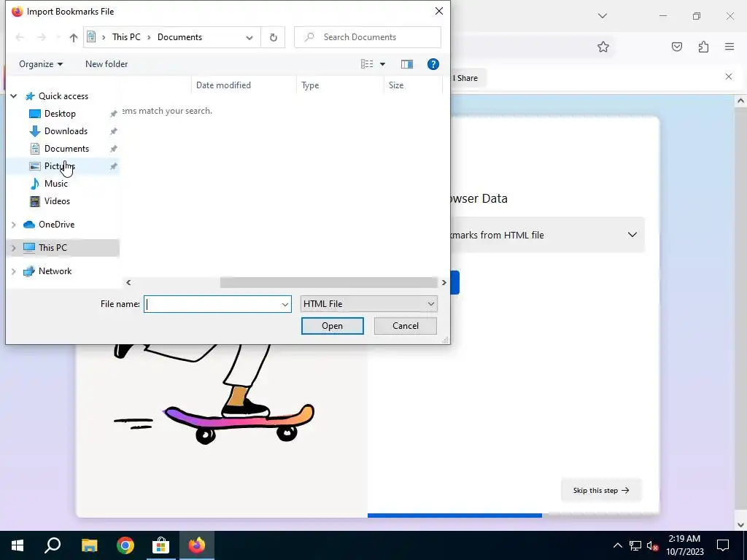Select OneDrive in navigation pane
747x560 pixels.
(56, 225)
